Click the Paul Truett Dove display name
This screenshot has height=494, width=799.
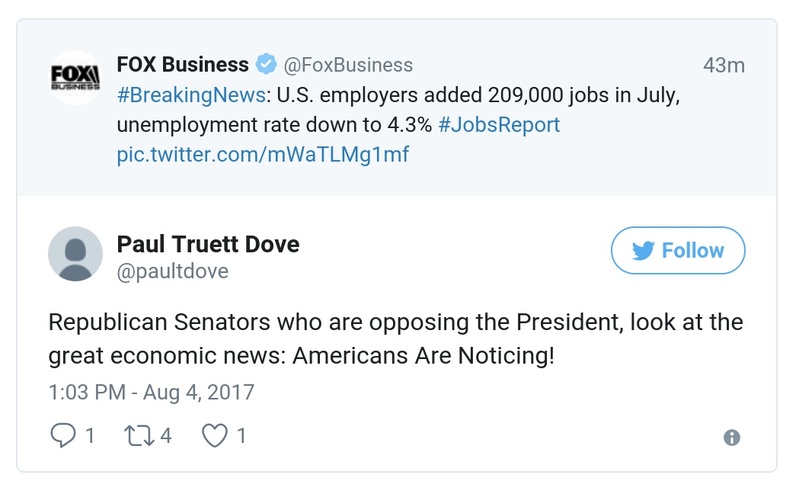pyautogui.click(x=208, y=244)
